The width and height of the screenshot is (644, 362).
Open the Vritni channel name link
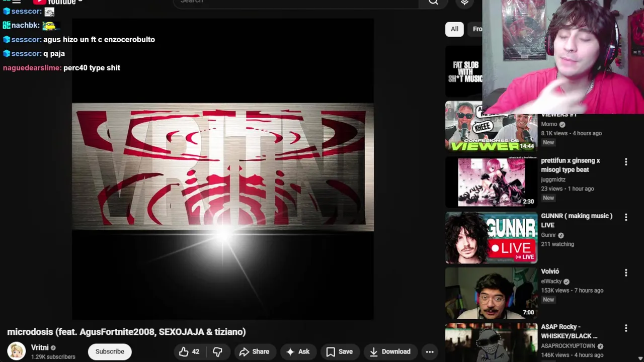point(40,347)
